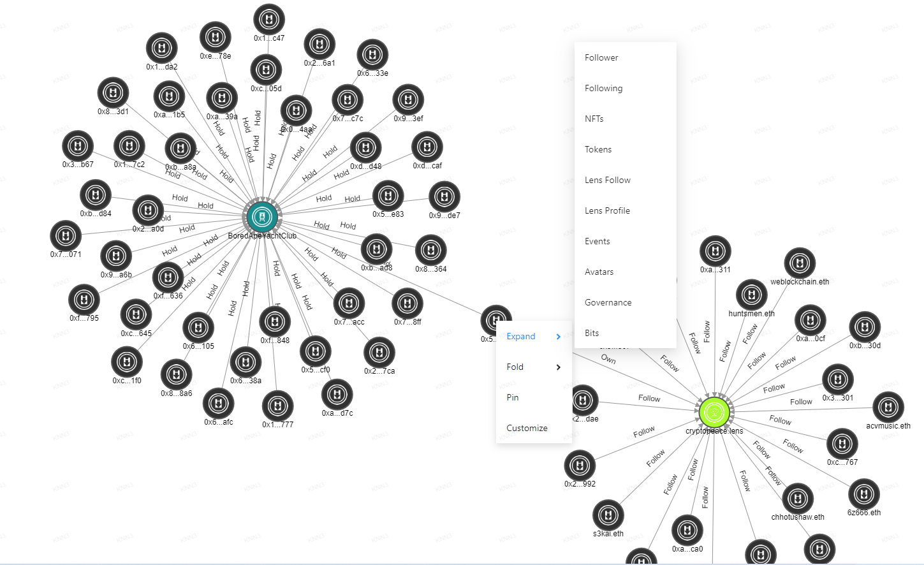Click the 0x7...c7c node icon
This screenshot has height=565, width=924.
pyautogui.click(x=348, y=100)
